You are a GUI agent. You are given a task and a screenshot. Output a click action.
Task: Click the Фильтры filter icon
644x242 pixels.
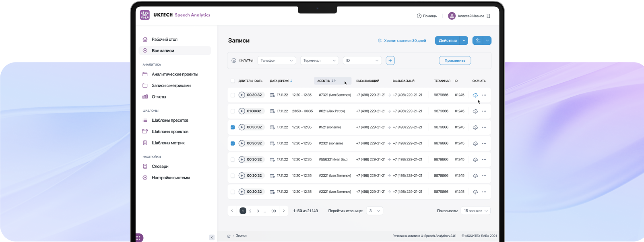point(234,60)
